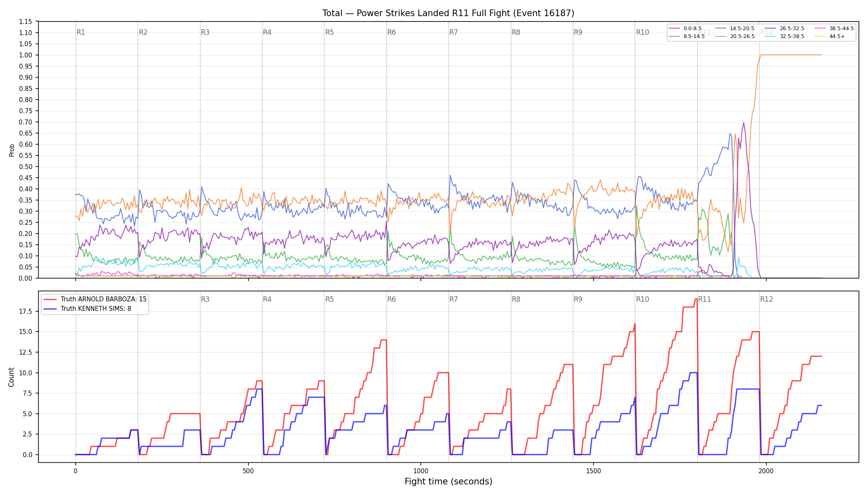Click the 10.0 tick label on the Count axis
The image size is (868, 496).
26,373
